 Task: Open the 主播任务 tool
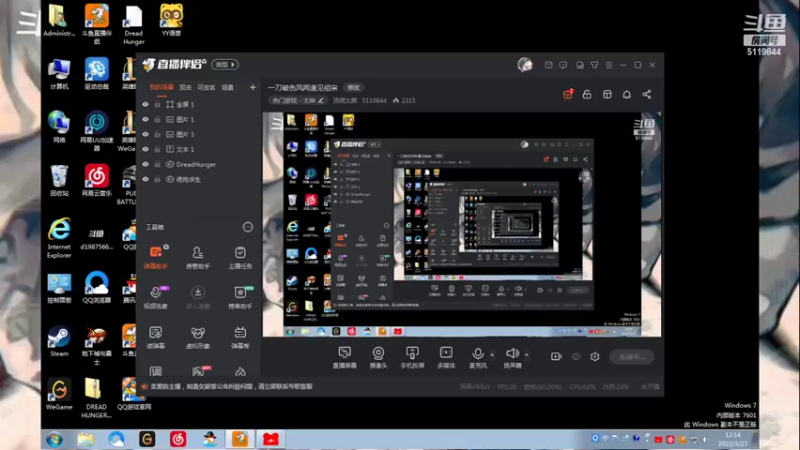pyautogui.click(x=240, y=257)
